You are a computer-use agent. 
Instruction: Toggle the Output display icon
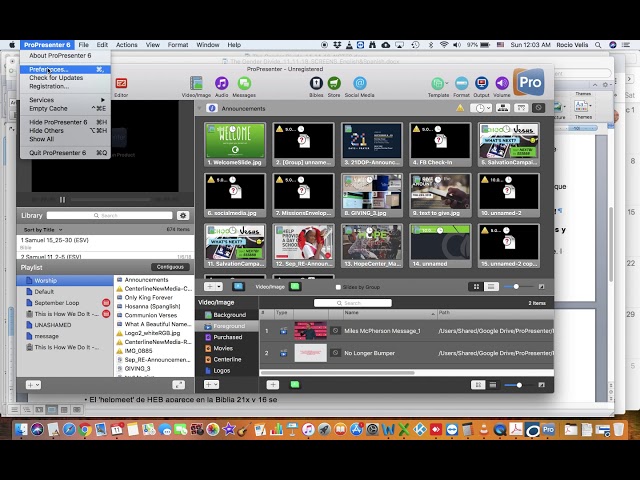(x=482, y=84)
